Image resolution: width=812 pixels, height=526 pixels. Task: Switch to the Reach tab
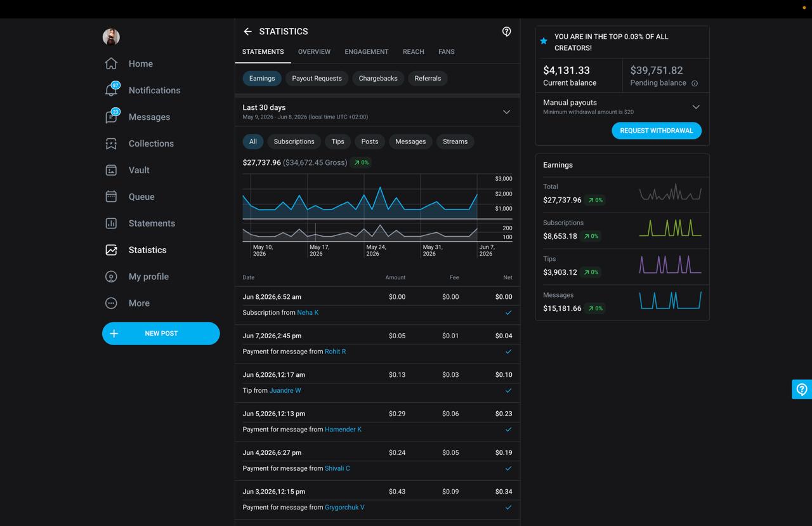[x=414, y=52]
